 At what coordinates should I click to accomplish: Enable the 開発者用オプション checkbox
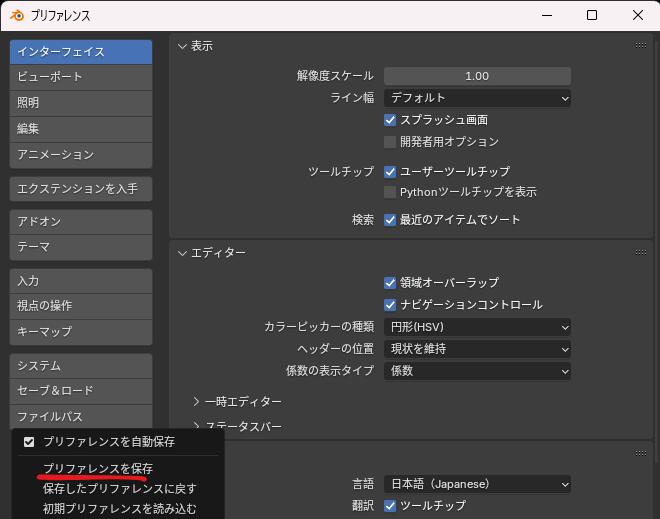(x=390, y=142)
